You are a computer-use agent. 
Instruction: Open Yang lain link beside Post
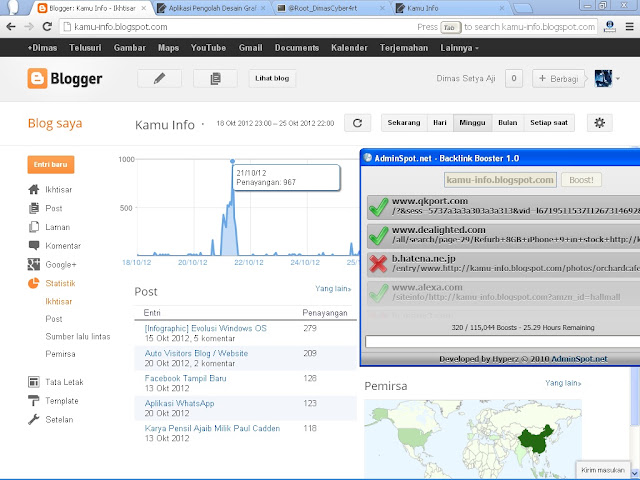click(333, 289)
